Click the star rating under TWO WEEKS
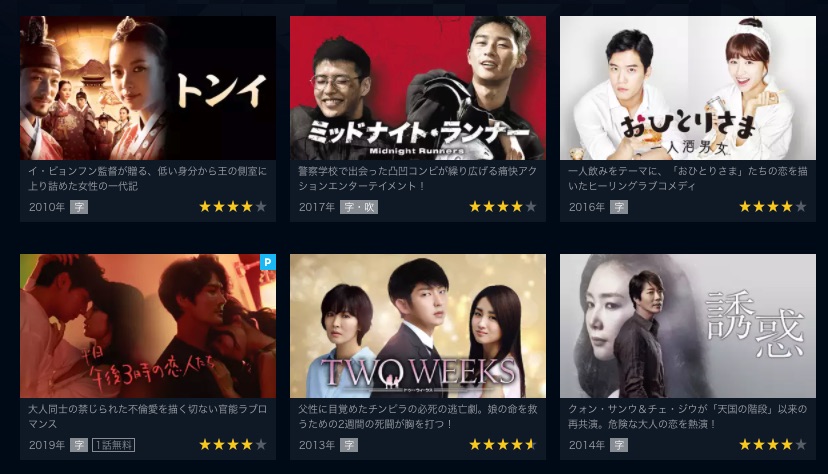 pyautogui.click(x=503, y=445)
